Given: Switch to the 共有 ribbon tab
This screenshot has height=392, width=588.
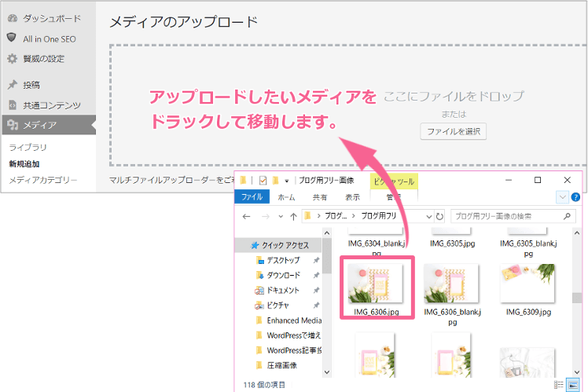Looking at the screenshot, I should point(320,197).
